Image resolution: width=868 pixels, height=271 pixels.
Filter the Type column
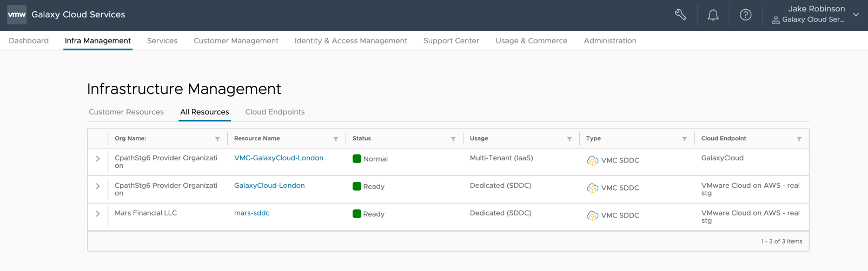click(x=685, y=139)
